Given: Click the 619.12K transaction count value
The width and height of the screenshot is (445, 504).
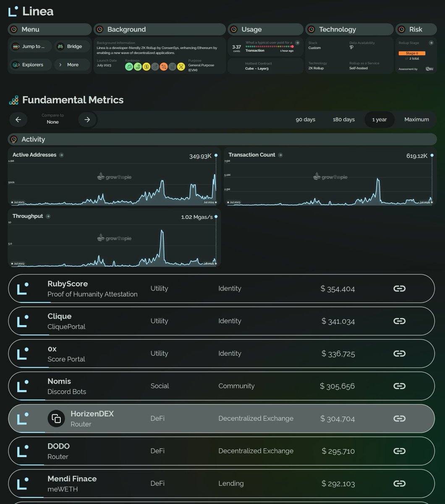Looking at the screenshot, I should [417, 156].
